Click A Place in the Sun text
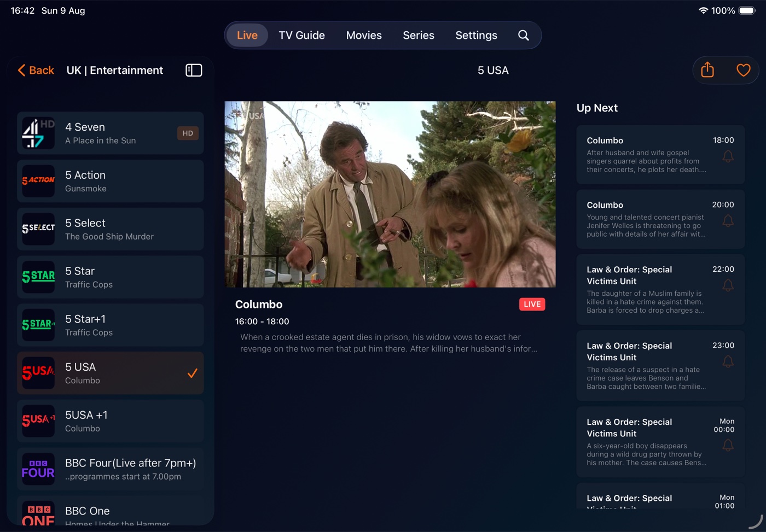Screen dimensions: 766x532 point(101,141)
